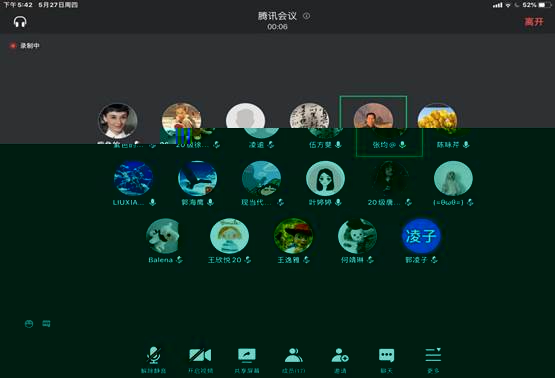
Task: Click the muted mic icon next to 何靖琳
Action: 370,260
